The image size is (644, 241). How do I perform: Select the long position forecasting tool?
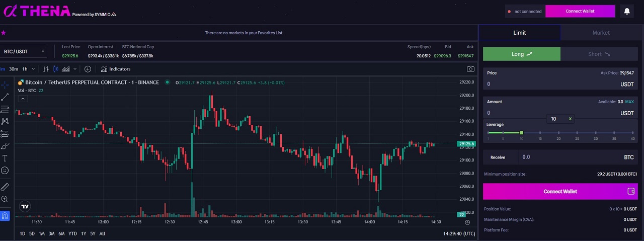coord(5,134)
